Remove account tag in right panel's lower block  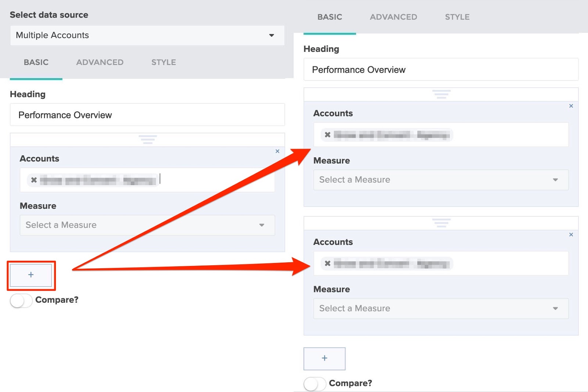[327, 263]
